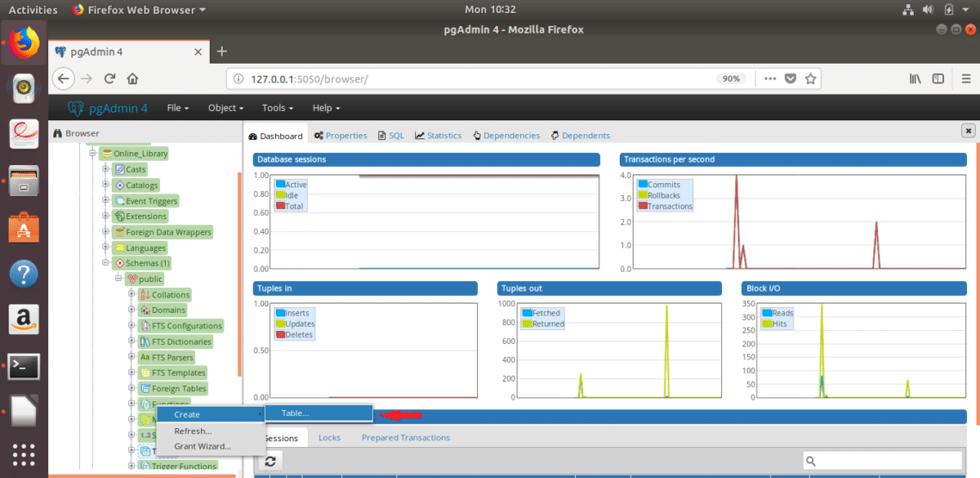
Task: Click the Catalogs tree icon
Action: (x=119, y=185)
